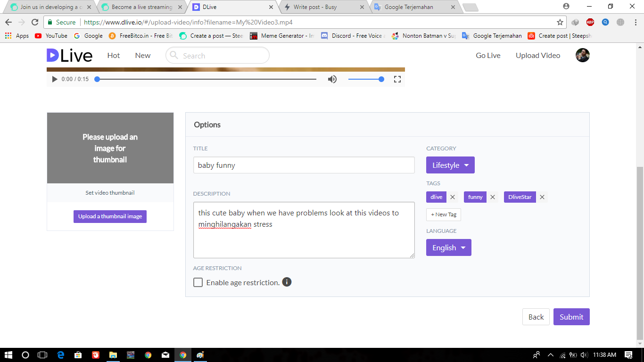The image size is (644, 362).
Task: Remove the dlive tag
Action: [453, 197]
